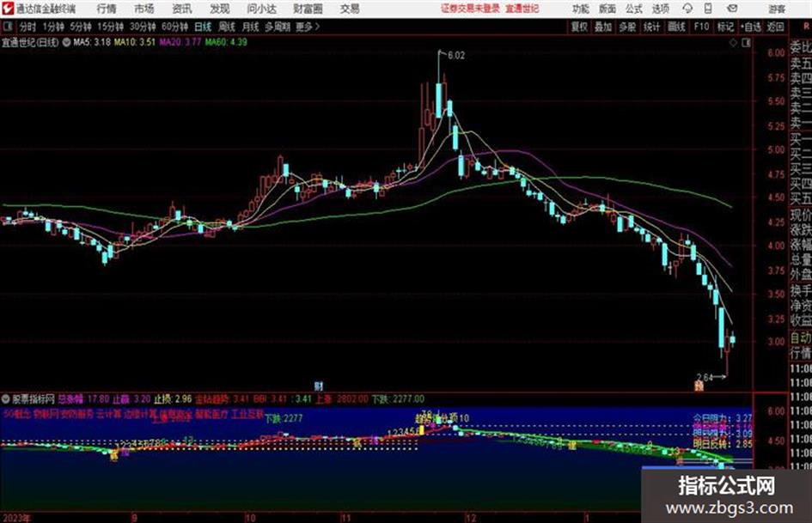Open the 行情 menu

(107, 9)
